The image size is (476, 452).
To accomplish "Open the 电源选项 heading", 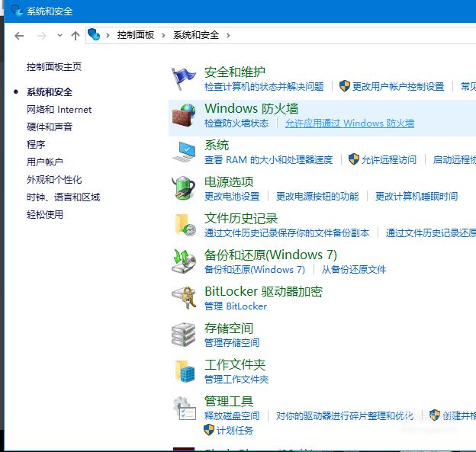I will (229, 182).
